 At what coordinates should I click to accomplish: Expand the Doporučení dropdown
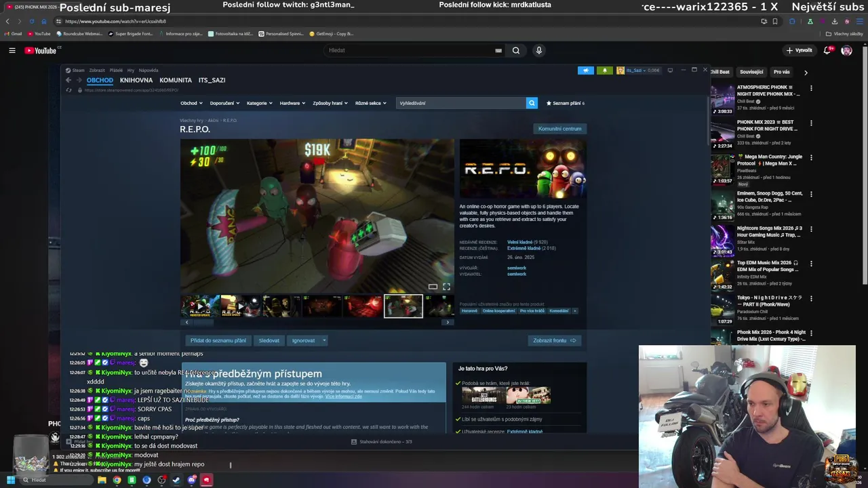tap(224, 103)
